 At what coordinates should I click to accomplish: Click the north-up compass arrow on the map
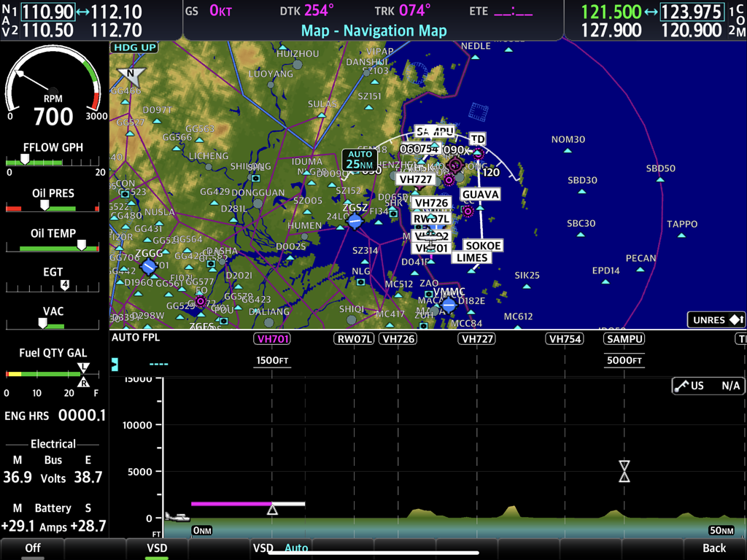point(132,77)
